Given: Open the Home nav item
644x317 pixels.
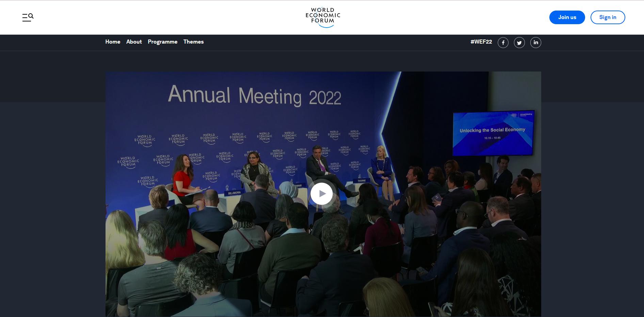Looking at the screenshot, I should point(113,42).
